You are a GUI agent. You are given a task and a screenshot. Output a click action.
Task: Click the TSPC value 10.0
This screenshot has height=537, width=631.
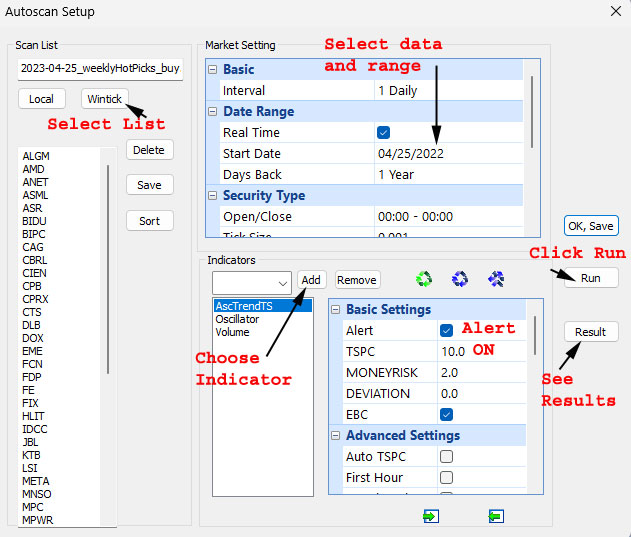coord(453,351)
